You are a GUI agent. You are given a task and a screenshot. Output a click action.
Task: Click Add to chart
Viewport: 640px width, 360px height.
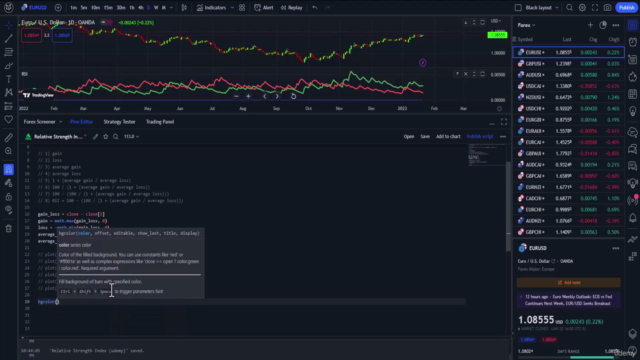click(448, 137)
